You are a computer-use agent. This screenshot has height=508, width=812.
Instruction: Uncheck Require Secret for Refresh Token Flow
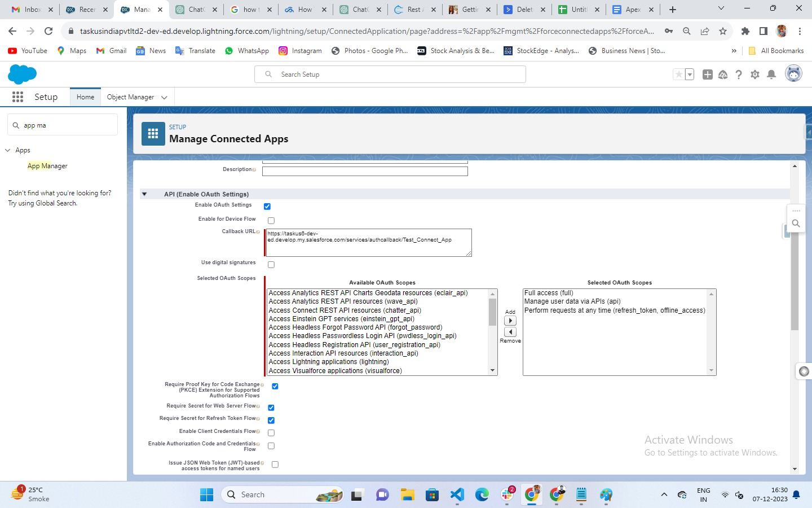[x=271, y=421]
